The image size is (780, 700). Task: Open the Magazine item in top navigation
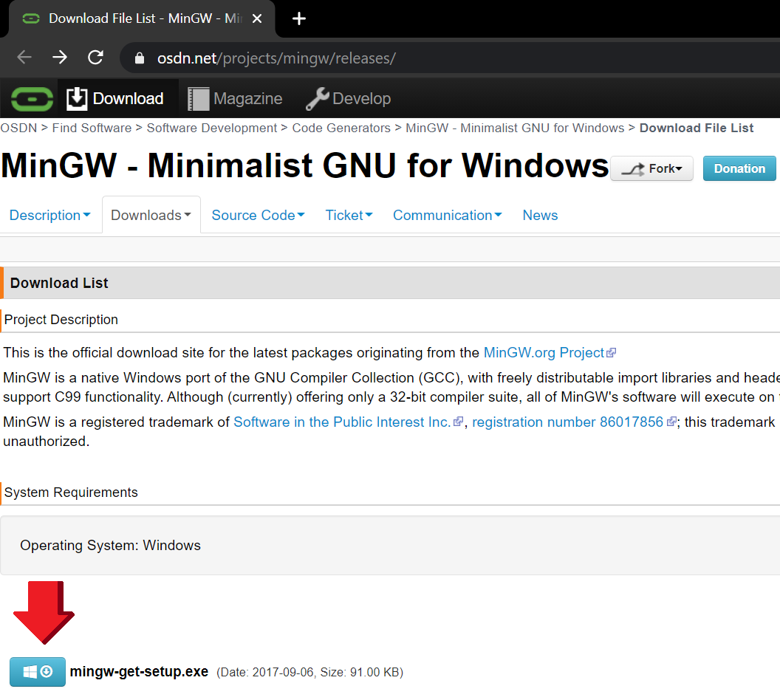pos(235,98)
